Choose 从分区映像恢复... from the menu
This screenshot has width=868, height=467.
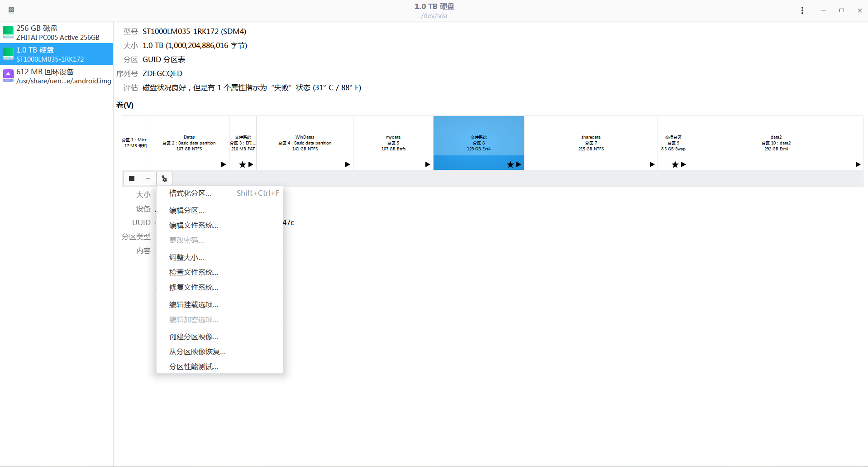[x=219, y=352]
